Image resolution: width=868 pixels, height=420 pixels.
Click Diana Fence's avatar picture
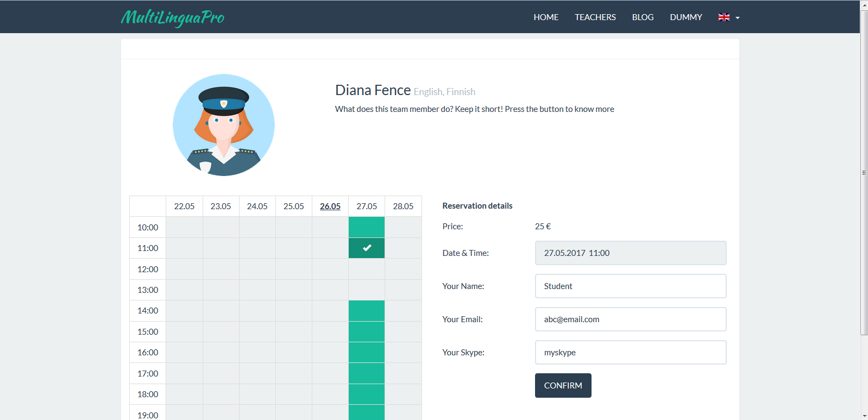tap(224, 125)
